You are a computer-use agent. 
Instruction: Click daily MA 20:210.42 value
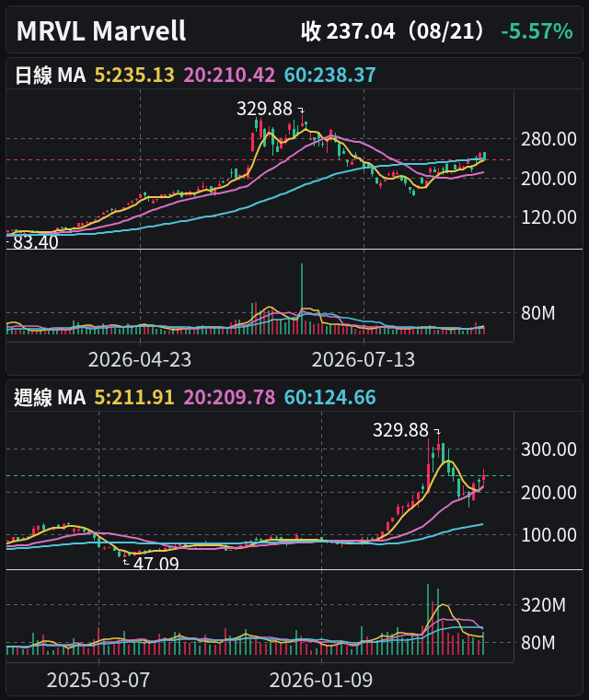click(229, 75)
